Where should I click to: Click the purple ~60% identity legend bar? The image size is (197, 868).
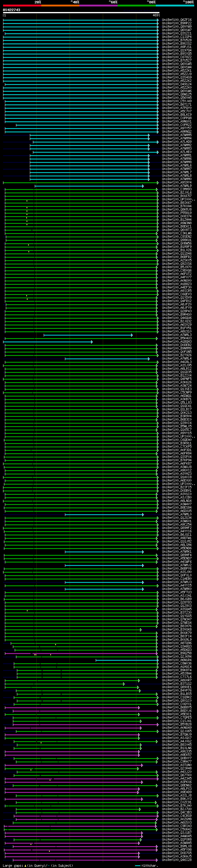click(x=99, y=6)
